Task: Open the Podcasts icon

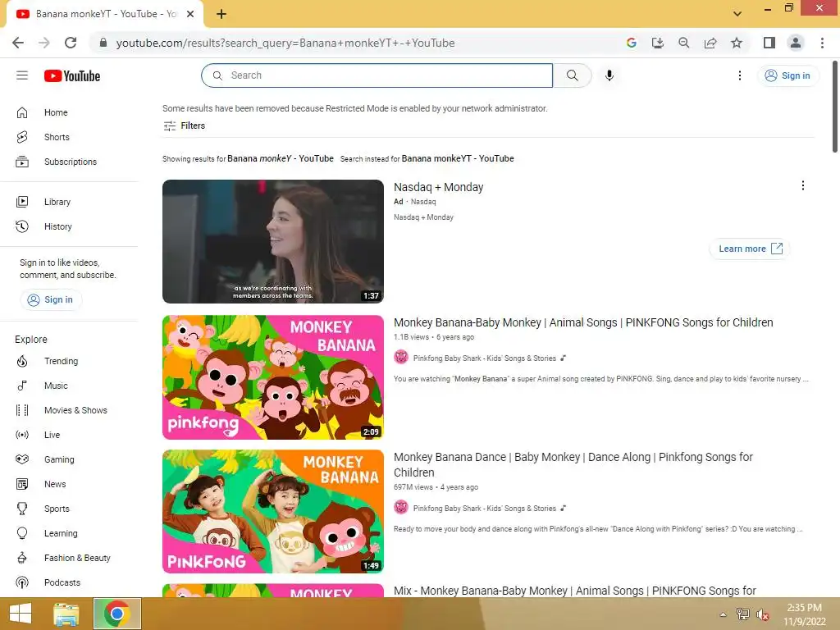Action: pyautogui.click(x=22, y=583)
